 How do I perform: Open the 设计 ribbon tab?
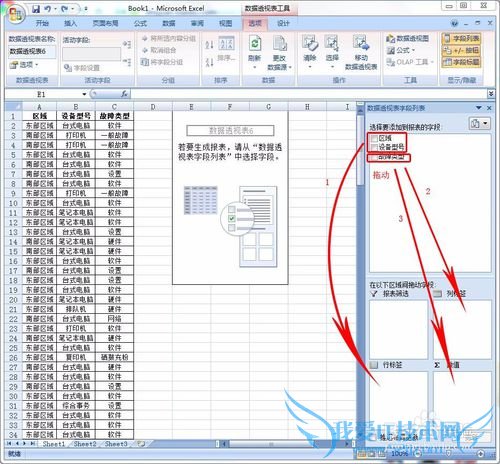pyautogui.click(x=283, y=23)
